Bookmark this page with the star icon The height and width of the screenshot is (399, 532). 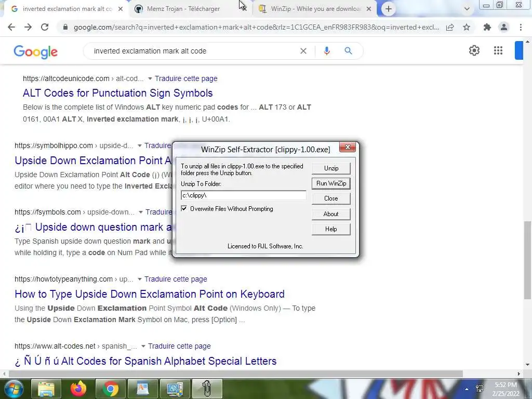[467, 27]
